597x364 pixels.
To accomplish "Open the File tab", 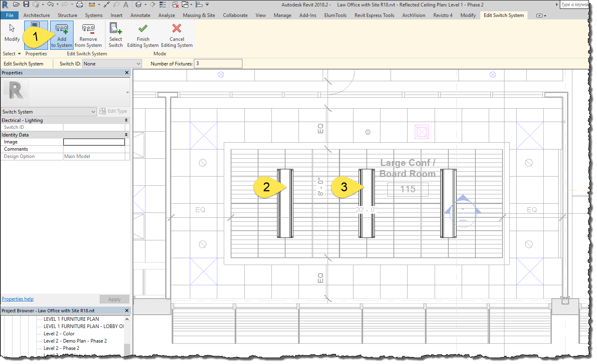I will click(x=10, y=15).
